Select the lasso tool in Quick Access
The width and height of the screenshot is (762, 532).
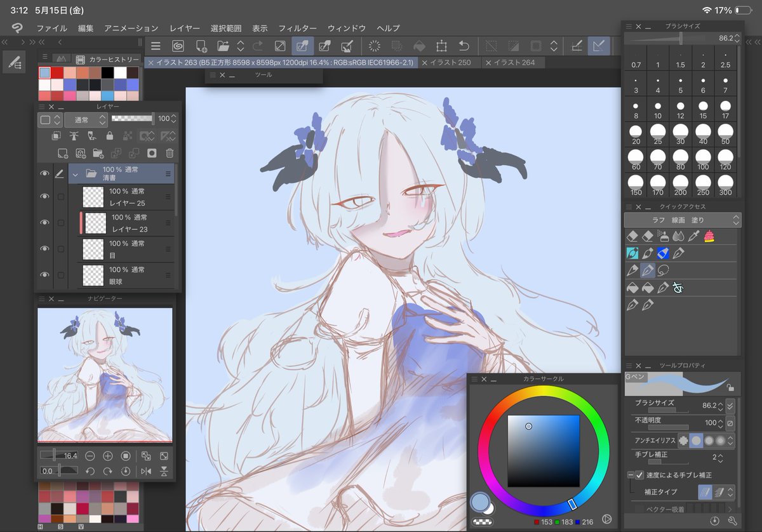664,270
